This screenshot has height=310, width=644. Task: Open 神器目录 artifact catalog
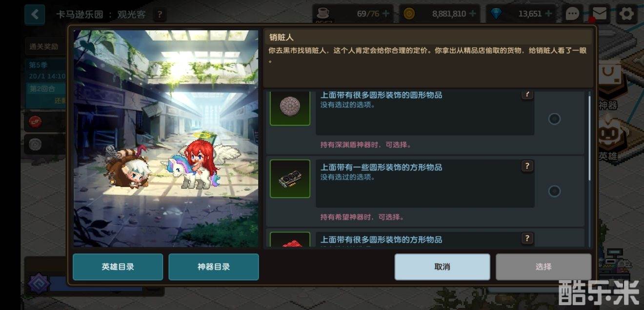[x=214, y=267]
